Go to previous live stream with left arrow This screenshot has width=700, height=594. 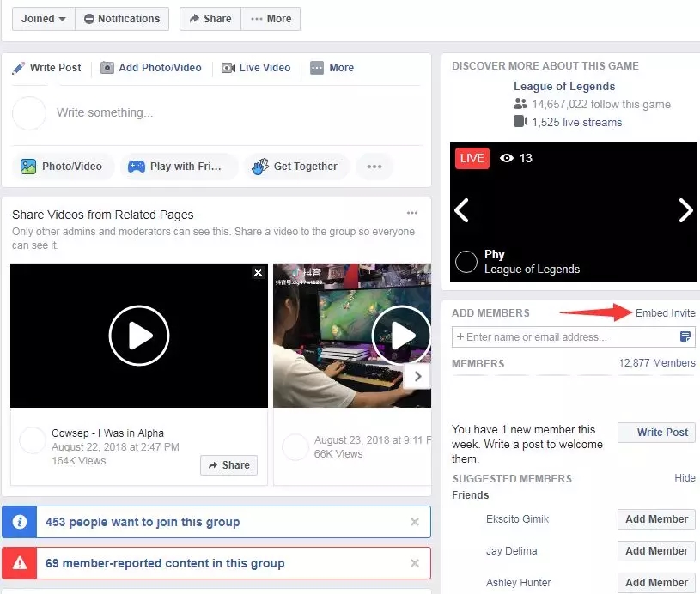(462, 210)
